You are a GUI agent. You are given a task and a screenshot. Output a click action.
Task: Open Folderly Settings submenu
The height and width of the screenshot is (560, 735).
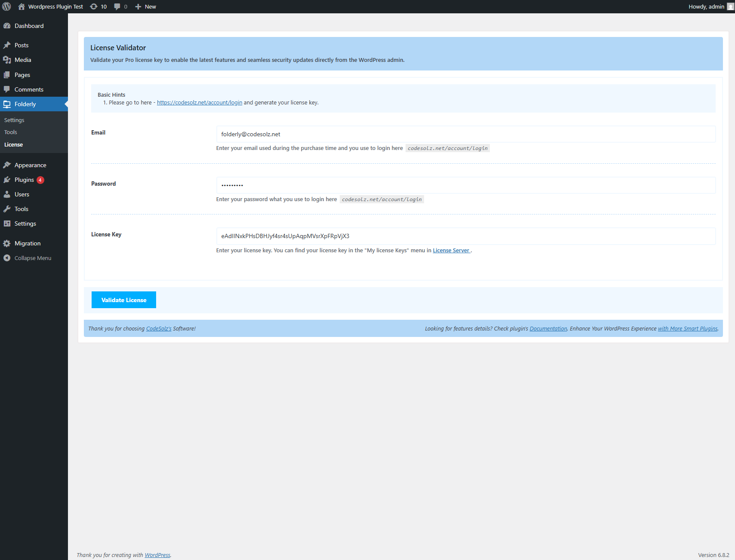point(14,120)
